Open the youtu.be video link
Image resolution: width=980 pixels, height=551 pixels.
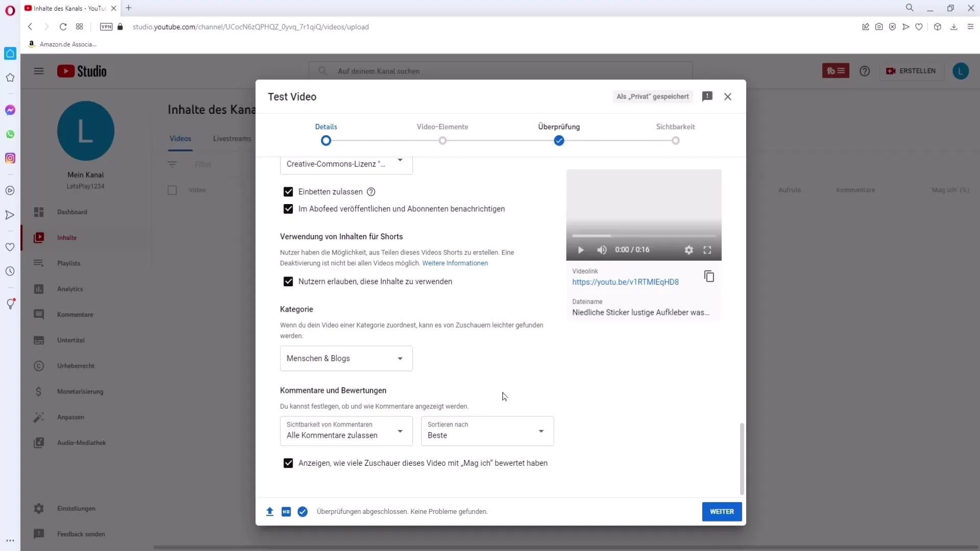click(625, 282)
